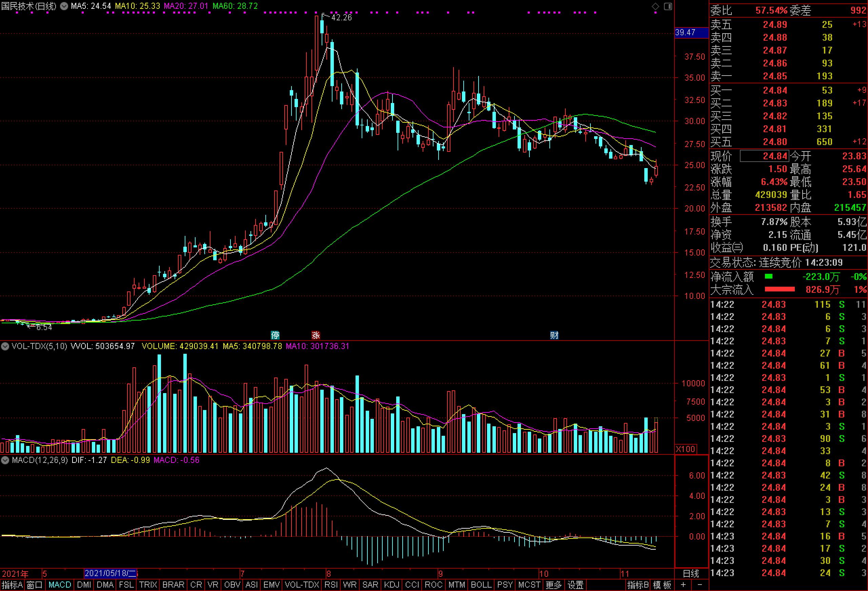This screenshot has height=591, width=868.
Task: Open the MACD panel dropdown arrow
Action: pos(5,460)
